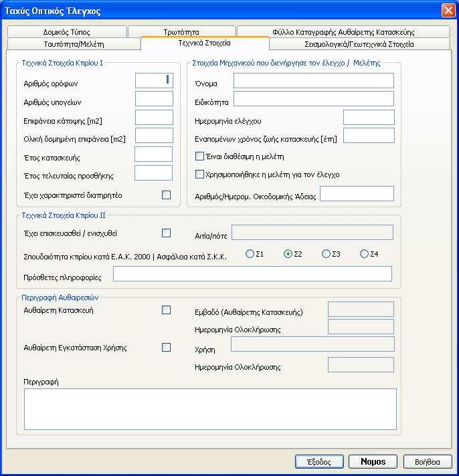Click the Έξοδος button
Viewport: 459px width, 476px height.
[x=319, y=462]
